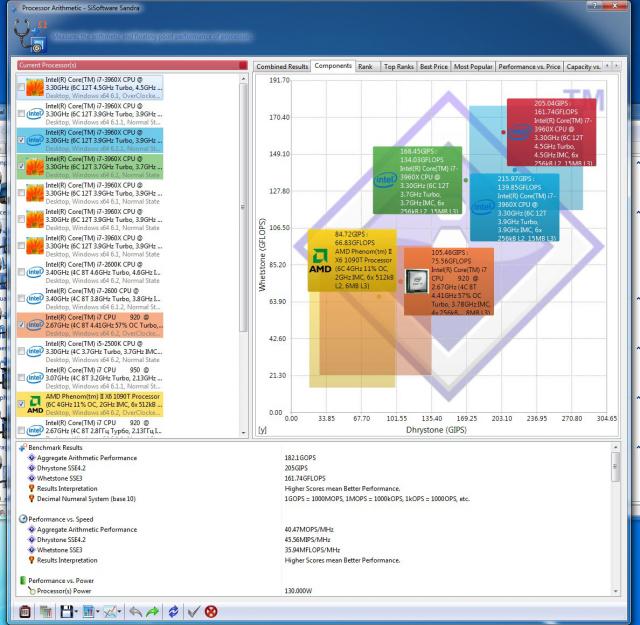Click the AMD logo inside yellow chart box
640x625 pixels.
pos(320,260)
